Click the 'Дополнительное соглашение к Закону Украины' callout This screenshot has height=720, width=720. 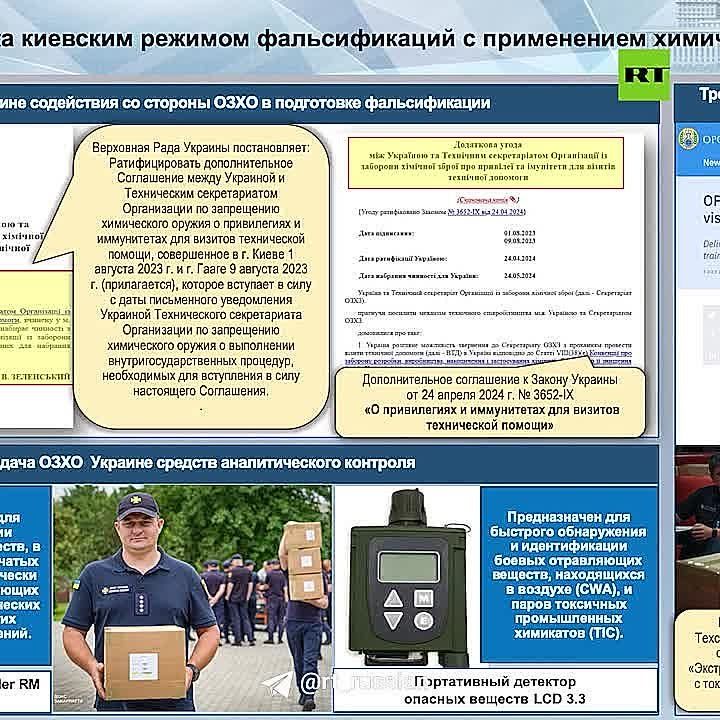[x=490, y=402]
